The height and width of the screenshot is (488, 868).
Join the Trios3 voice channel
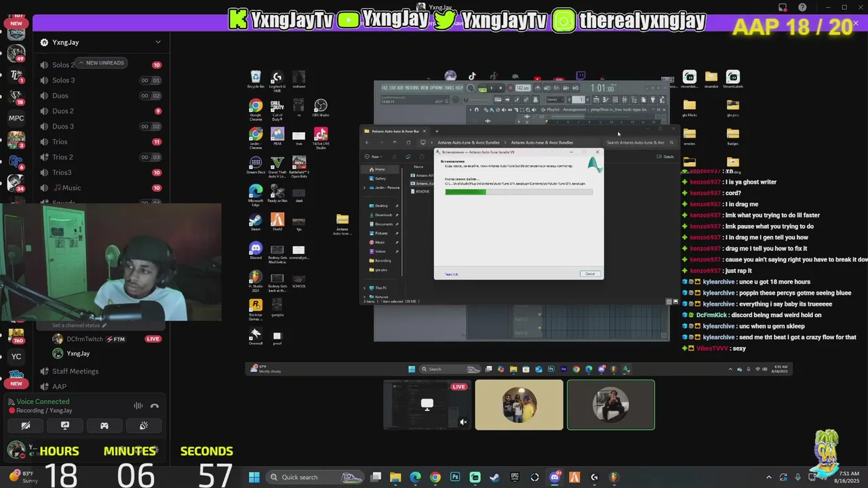click(x=100, y=172)
